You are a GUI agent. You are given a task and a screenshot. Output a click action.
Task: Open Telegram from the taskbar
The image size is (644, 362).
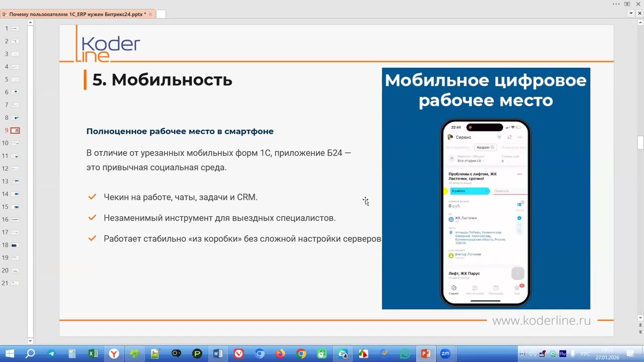pyautogui.click(x=51, y=354)
